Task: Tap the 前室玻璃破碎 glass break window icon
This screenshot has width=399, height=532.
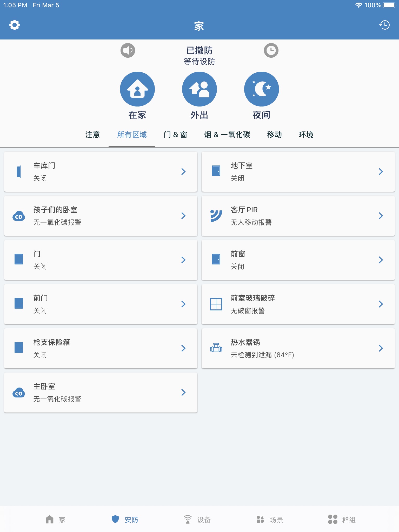Action: point(216,304)
